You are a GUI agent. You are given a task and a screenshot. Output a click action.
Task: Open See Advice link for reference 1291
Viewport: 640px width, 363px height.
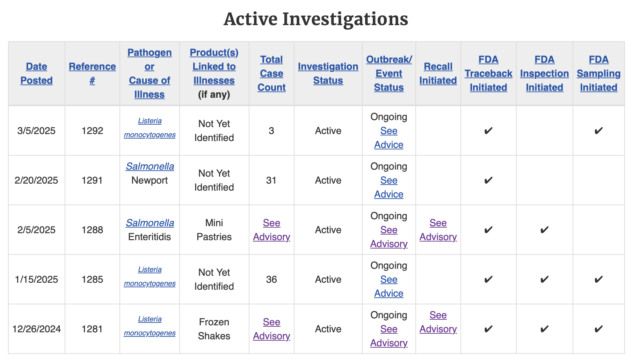click(x=389, y=187)
